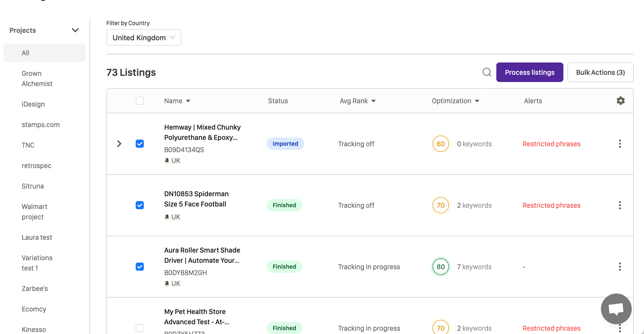The image size is (644, 334).
Task: Click Tracking off on Hemway row
Action: coord(356,144)
